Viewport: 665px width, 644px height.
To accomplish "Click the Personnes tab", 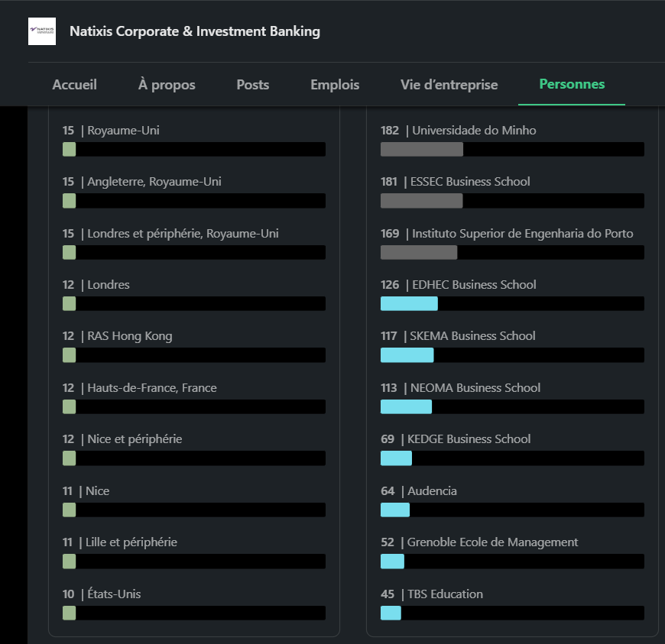I will (x=572, y=84).
